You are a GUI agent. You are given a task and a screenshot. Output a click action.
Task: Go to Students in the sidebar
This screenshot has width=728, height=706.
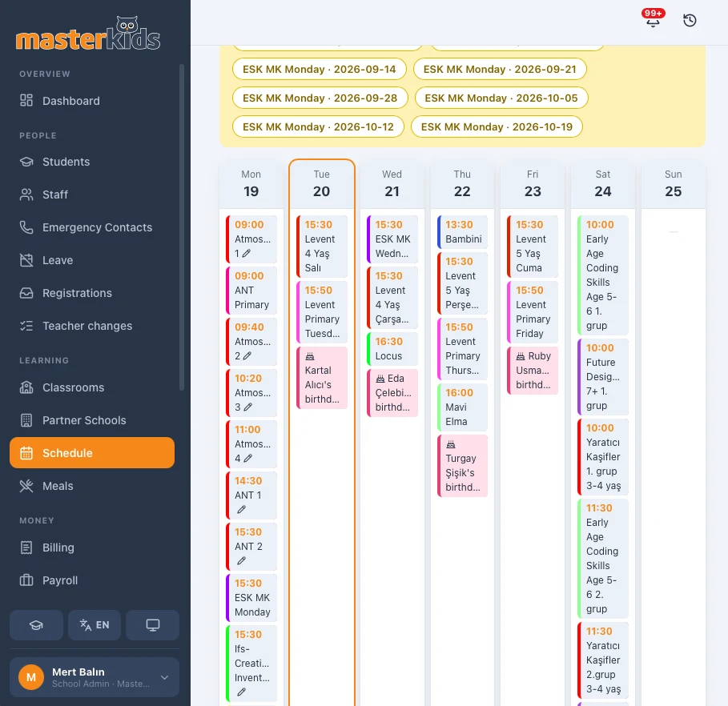[x=92, y=162]
